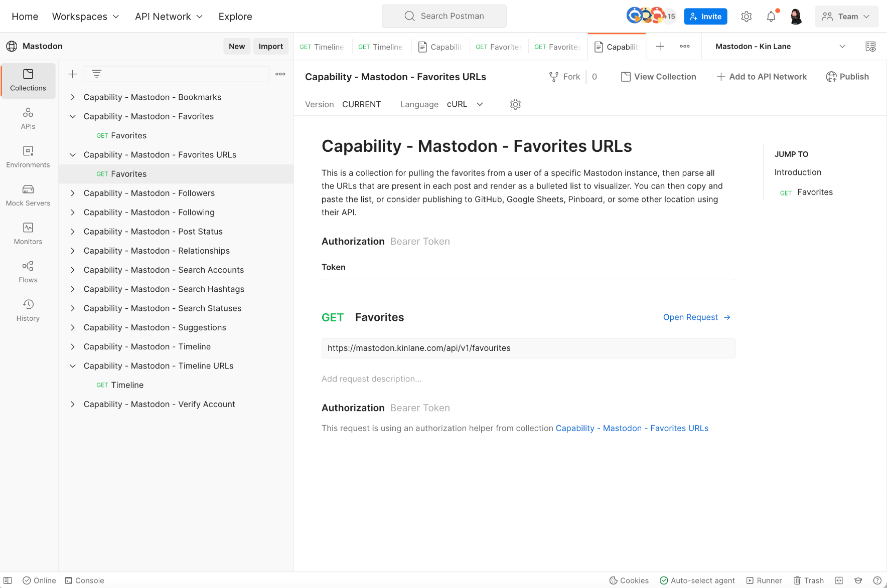Open the help question mark icon
Screen dimensions: 887x588
(x=877, y=580)
